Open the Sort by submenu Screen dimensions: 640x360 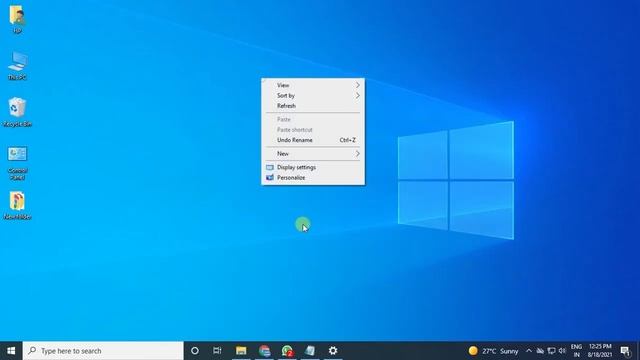(313, 96)
